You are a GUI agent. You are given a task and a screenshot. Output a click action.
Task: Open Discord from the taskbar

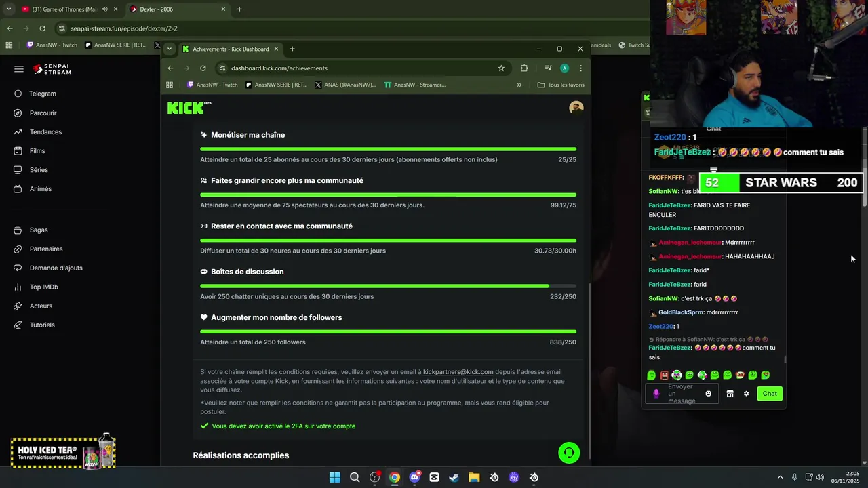414,477
